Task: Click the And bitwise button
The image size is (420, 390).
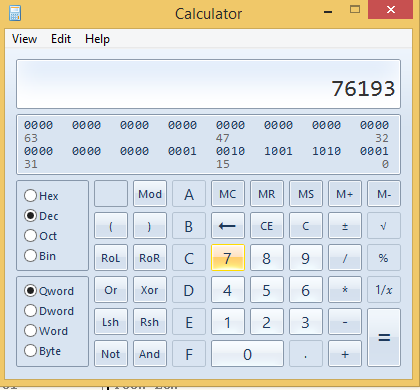Action: point(150,354)
